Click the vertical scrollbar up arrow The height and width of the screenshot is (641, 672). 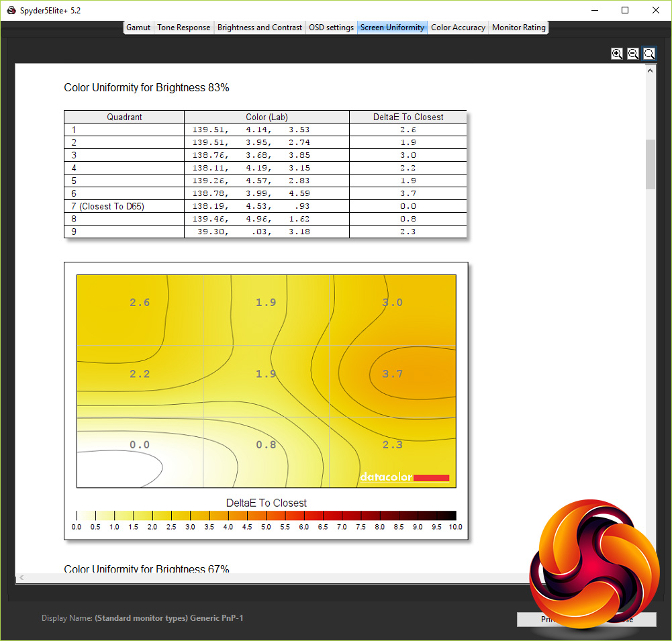(650, 70)
